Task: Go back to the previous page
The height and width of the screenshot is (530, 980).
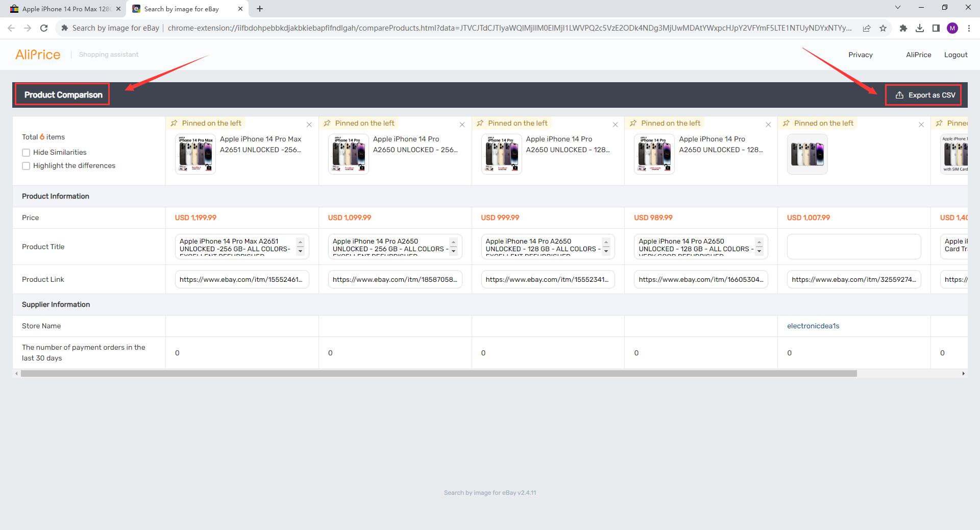Action: point(11,28)
